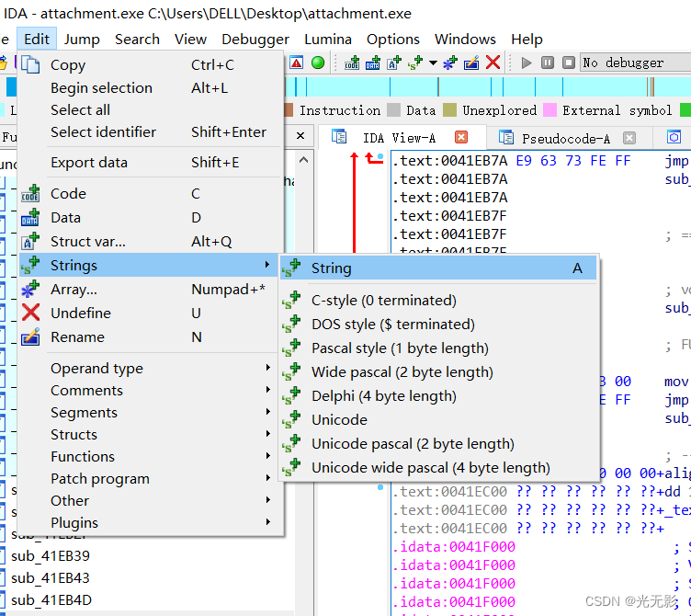The image size is (691, 616).
Task: Select DOS style ($ terminated) string option
Action: [438, 325]
